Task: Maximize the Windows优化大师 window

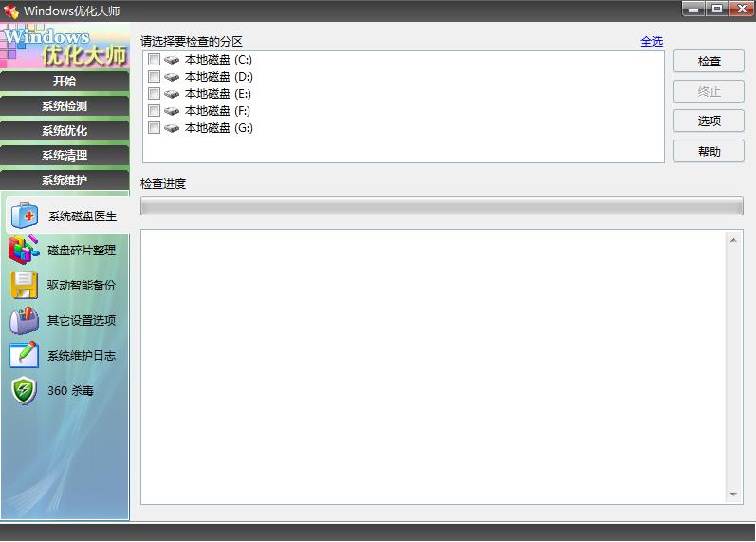Action: click(717, 9)
